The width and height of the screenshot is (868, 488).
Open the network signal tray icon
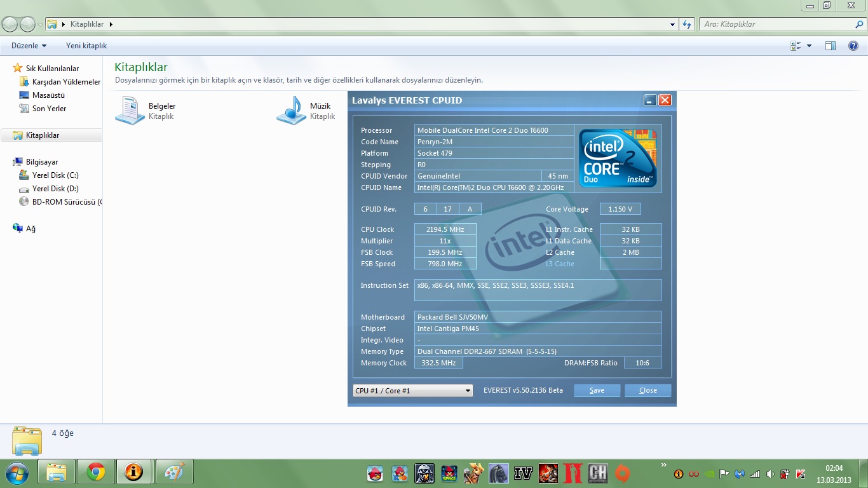pyautogui.click(x=755, y=473)
